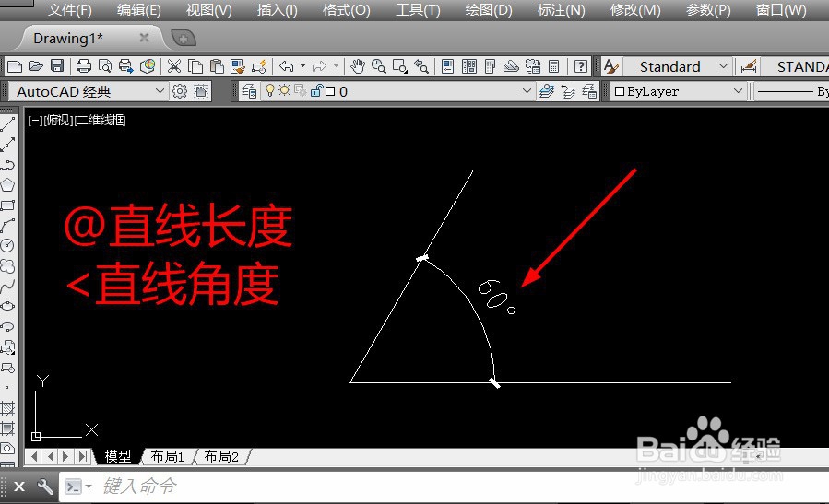Open the Dimension Style icon
Viewport: 829px width, 504px height.
(749, 66)
